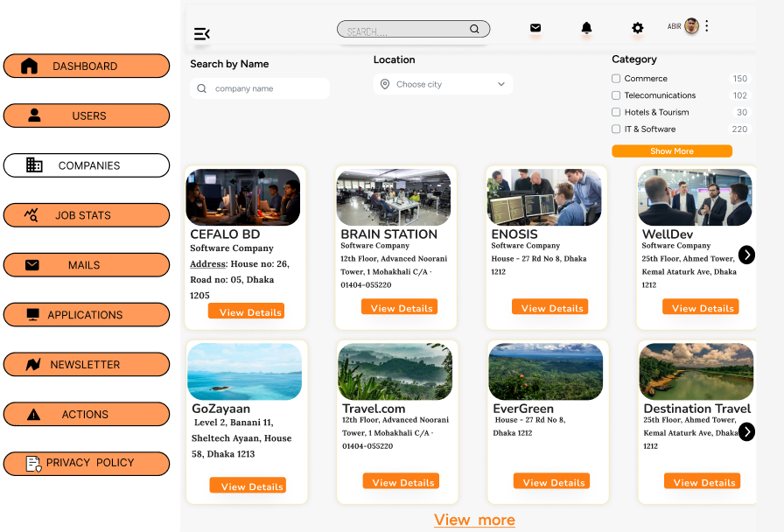Click the BRAIN STATION office photo
Image resolution: width=784 pixels, height=532 pixels.
(x=394, y=197)
